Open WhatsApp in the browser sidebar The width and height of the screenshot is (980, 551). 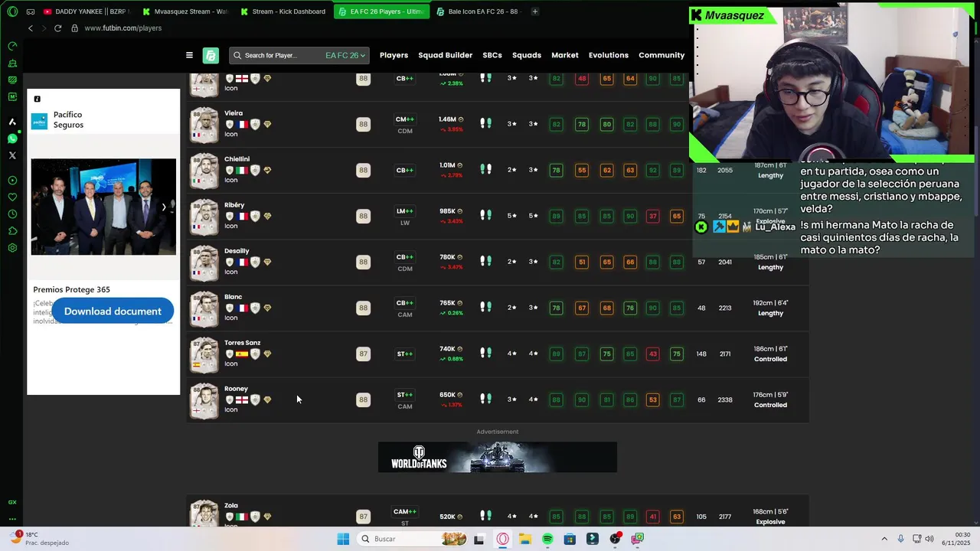point(12,139)
